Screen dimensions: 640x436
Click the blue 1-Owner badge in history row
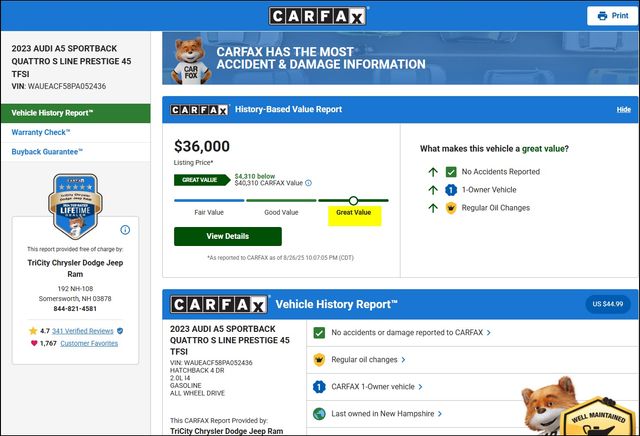319,387
